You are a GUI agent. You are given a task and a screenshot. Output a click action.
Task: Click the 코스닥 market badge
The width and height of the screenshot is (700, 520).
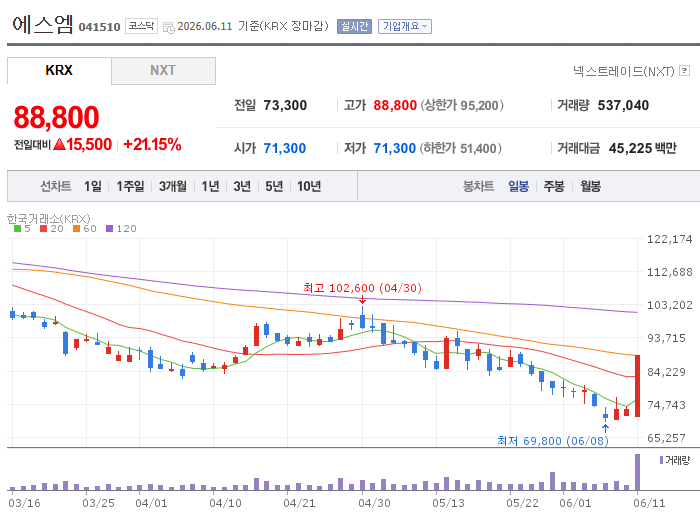tap(141, 26)
